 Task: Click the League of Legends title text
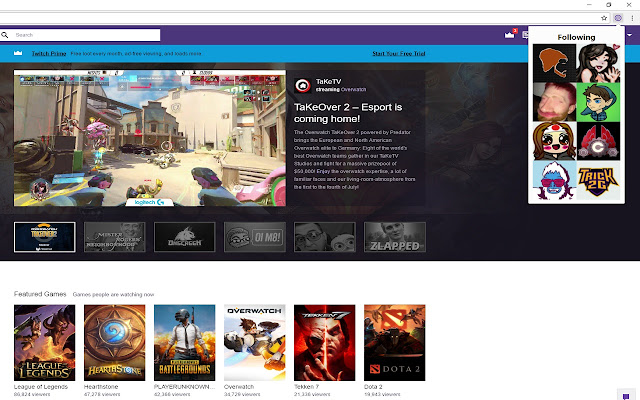click(41, 387)
